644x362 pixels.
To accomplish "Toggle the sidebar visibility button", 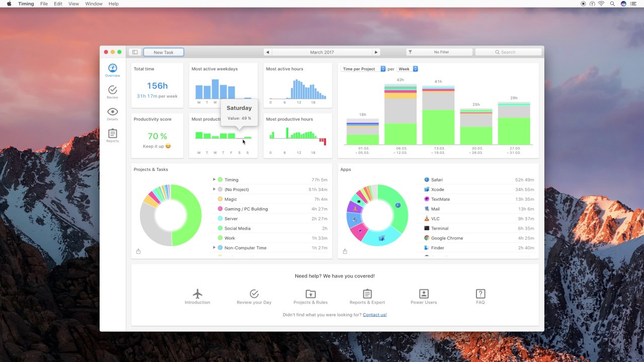I will point(135,52).
